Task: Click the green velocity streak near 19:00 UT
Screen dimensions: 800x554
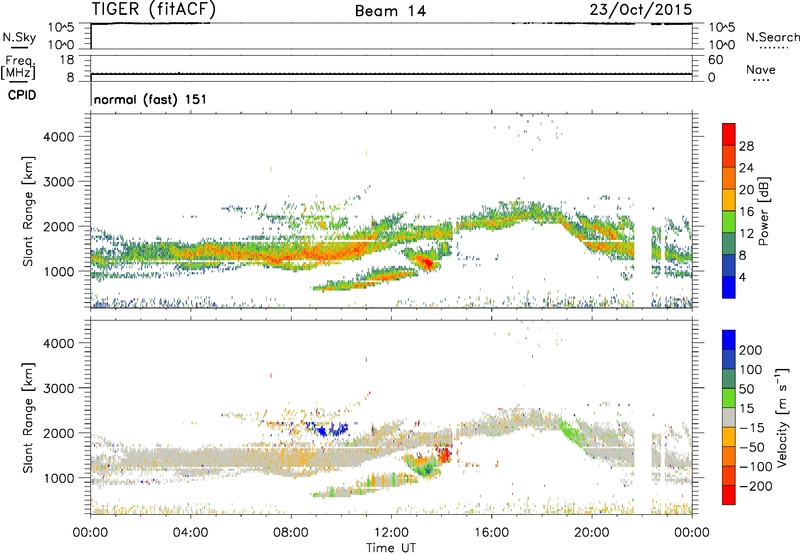Action: pyautogui.click(x=570, y=433)
